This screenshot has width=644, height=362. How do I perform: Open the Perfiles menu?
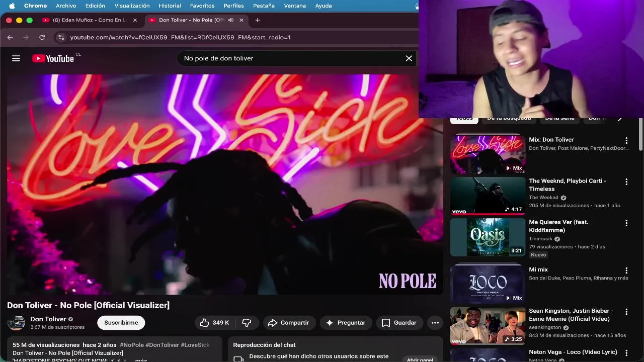click(x=233, y=6)
